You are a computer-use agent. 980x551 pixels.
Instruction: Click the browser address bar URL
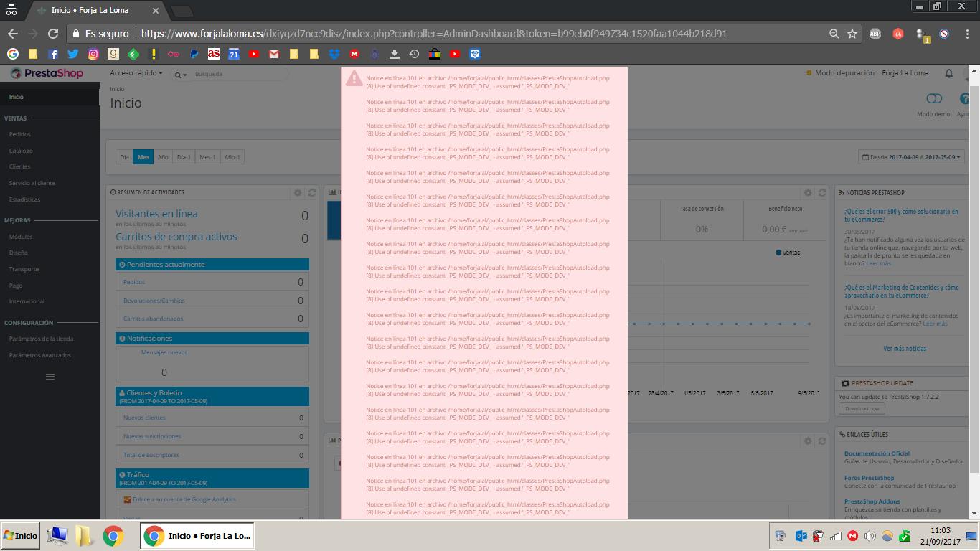pyautogui.click(x=434, y=34)
